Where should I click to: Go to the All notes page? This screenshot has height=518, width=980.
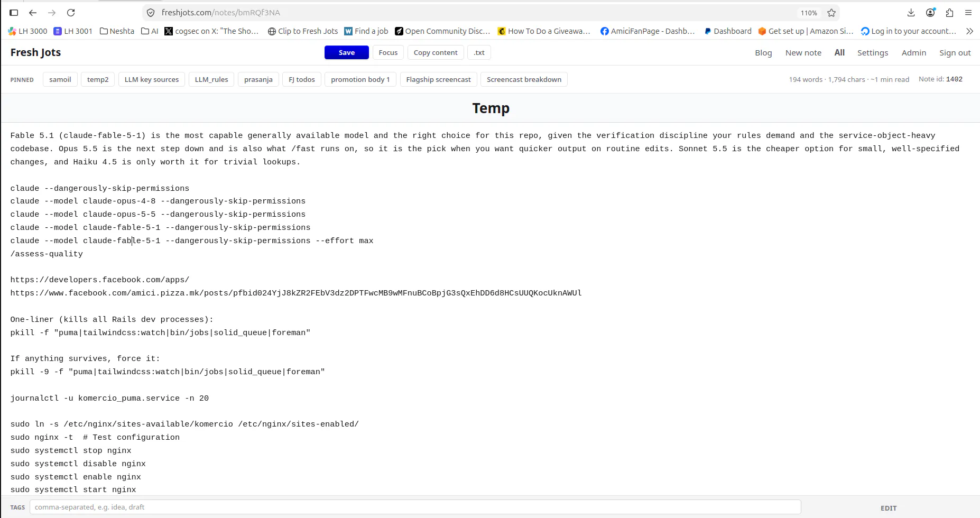[839, 53]
